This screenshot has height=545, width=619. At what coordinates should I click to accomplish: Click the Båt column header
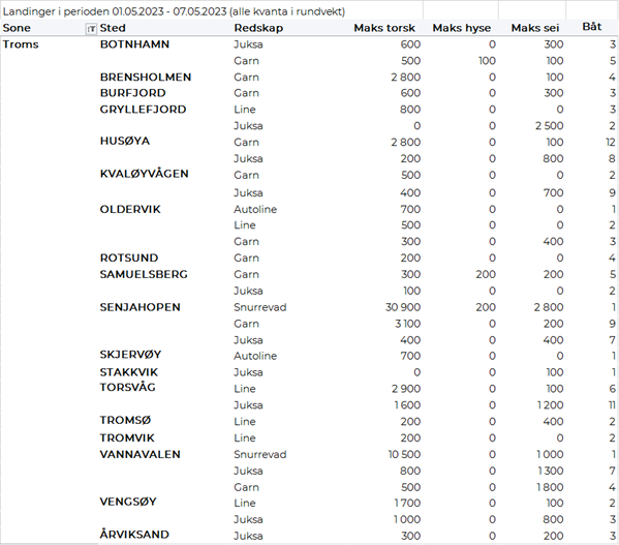pyautogui.click(x=592, y=28)
